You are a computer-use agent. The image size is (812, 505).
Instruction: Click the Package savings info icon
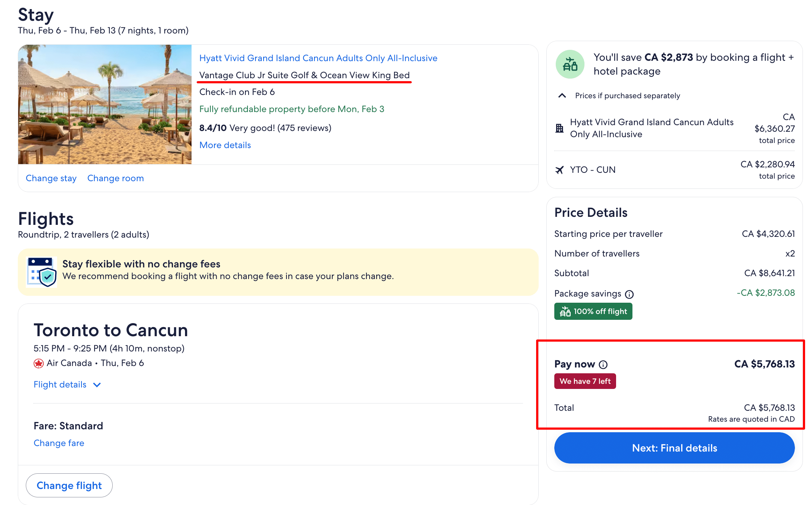pyautogui.click(x=629, y=294)
